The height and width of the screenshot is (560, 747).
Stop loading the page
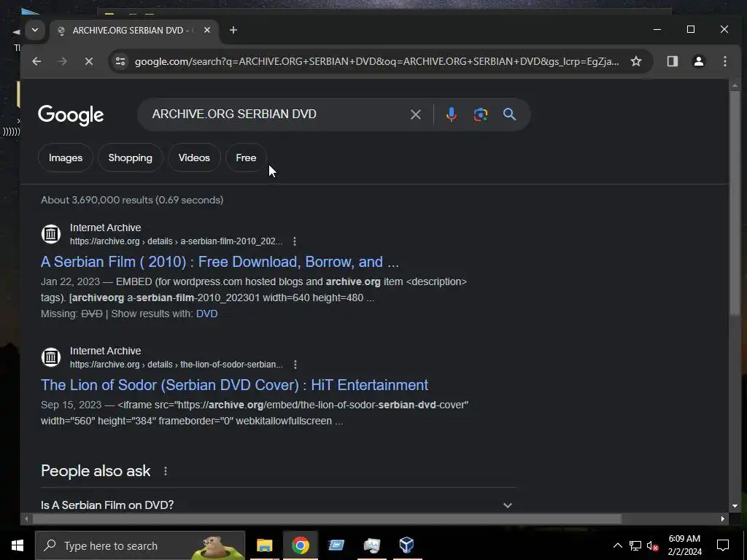click(88, 61)
